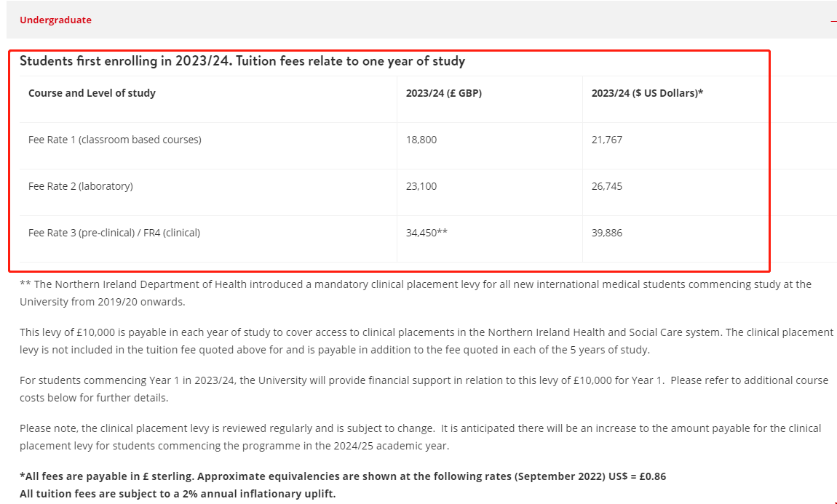The height and width of the screenshot is (504, 837).
Task: Select the '2023/24 ($ US Dollars)*' column header
Action: pyautogui.click(x=647, y=93)
